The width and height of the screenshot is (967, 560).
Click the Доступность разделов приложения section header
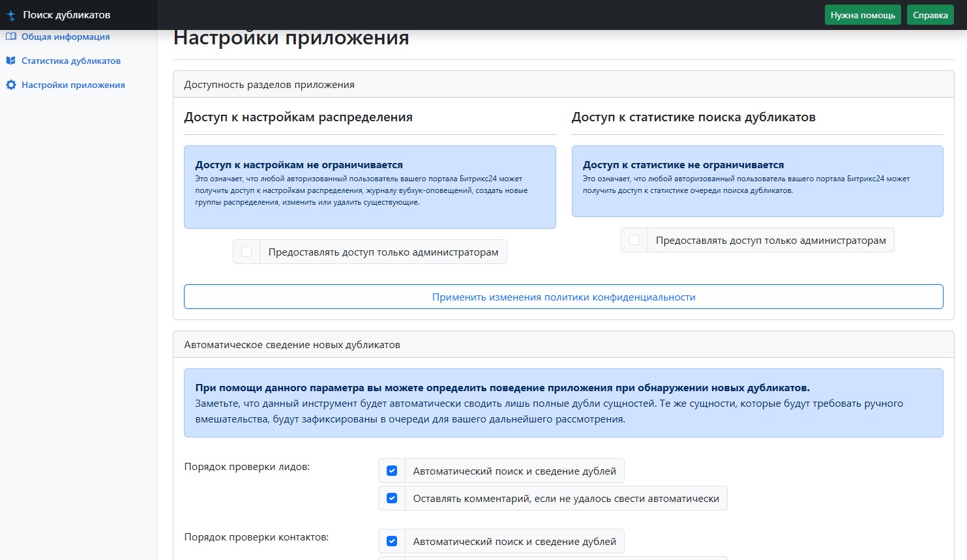click(x=269, y=85)
